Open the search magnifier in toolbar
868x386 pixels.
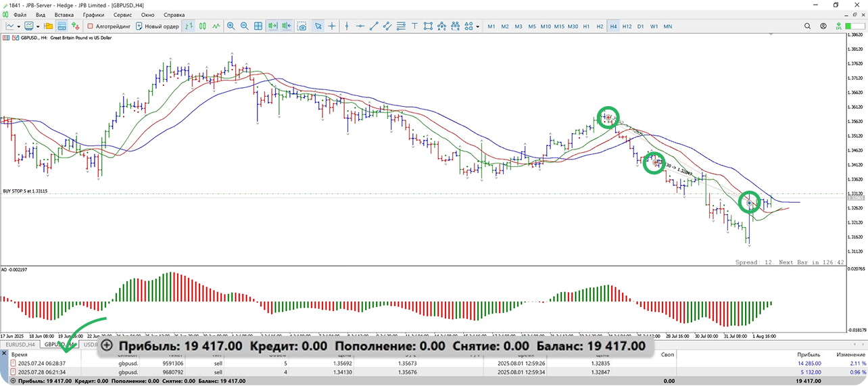pos(807,26)
